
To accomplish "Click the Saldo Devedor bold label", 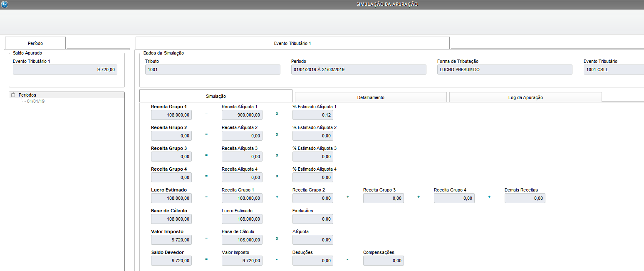I will pyautogui.click(x=168, y=252).
